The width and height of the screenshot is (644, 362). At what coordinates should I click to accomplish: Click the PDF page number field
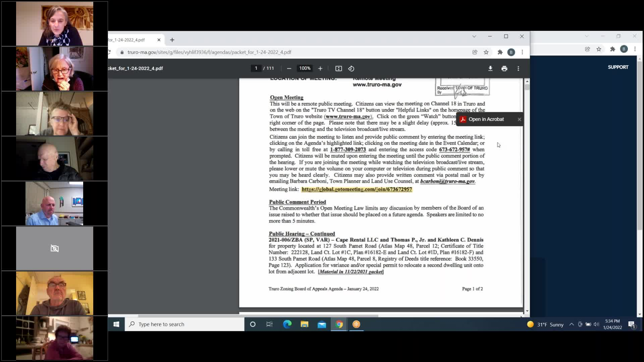[256, 68]
